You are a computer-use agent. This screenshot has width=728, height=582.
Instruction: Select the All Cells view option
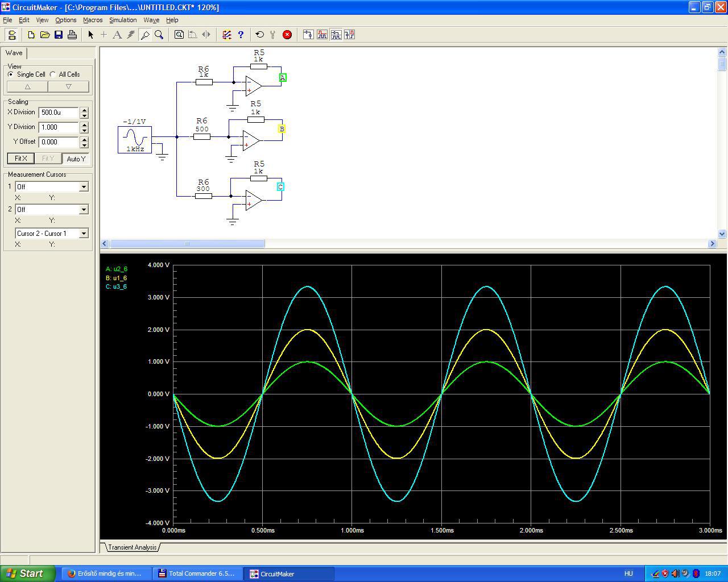point(53,74)
